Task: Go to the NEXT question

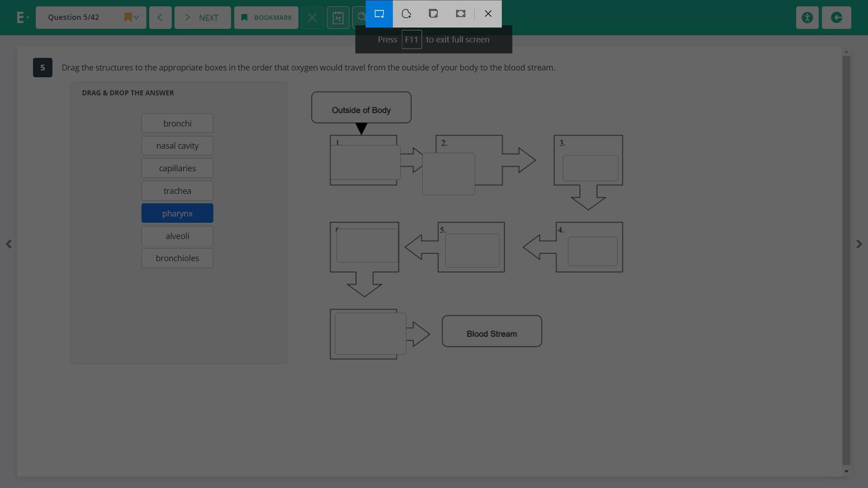Action: 203,18
